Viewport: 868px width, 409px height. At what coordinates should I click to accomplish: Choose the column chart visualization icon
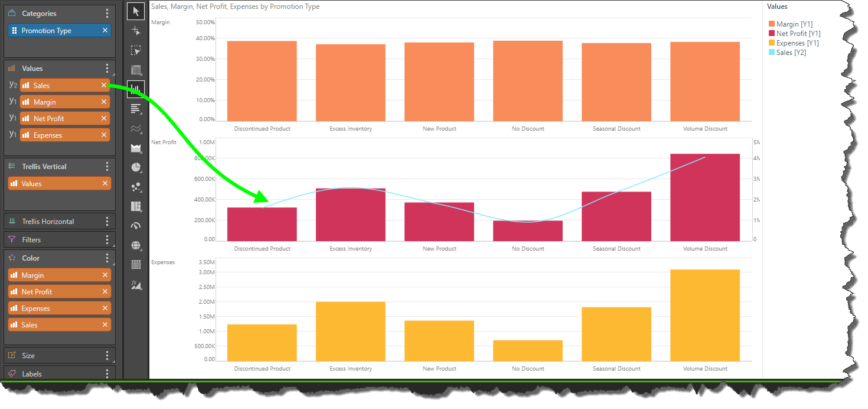point(136,89)
